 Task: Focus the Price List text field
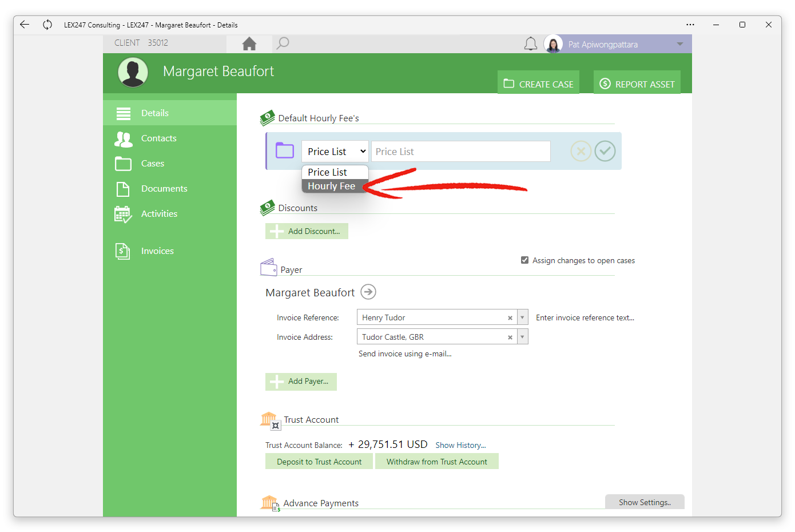461,152
